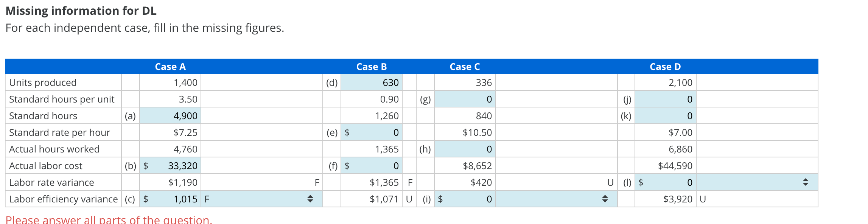Click the (c) labor efficiency variance field in Case A

coord(170,199)
